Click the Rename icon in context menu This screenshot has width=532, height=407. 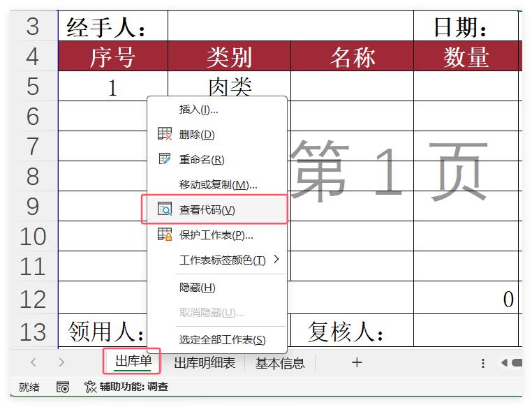[x=165, y=158]
